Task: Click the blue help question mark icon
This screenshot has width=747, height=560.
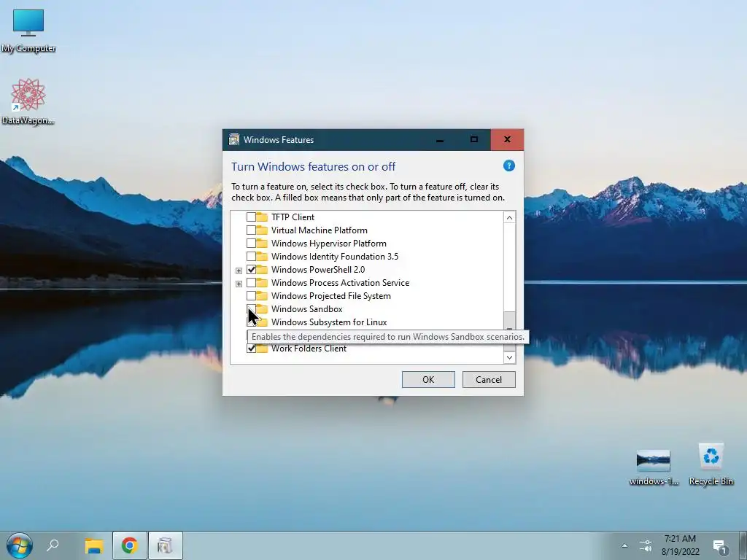Action: pyautogui.click(x=508, y=166)
